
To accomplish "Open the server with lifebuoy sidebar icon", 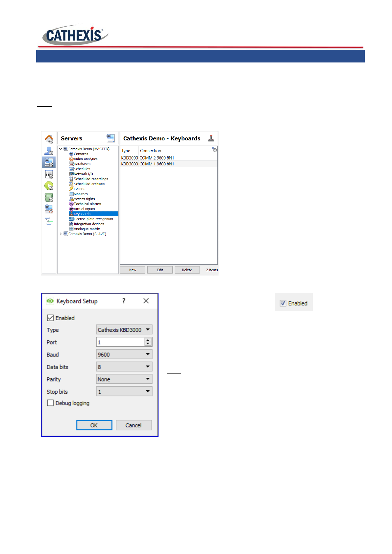I will pyautogui.click(x=49, y=209).
